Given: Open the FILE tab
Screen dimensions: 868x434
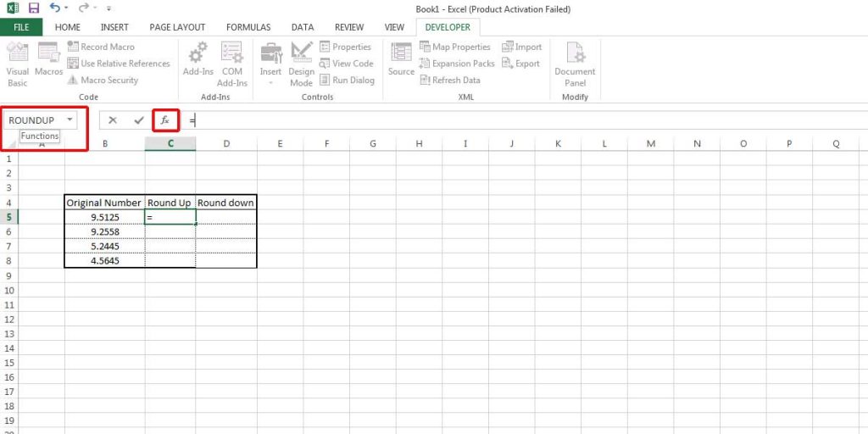Looking at the screenshot, I should (21, 27).
